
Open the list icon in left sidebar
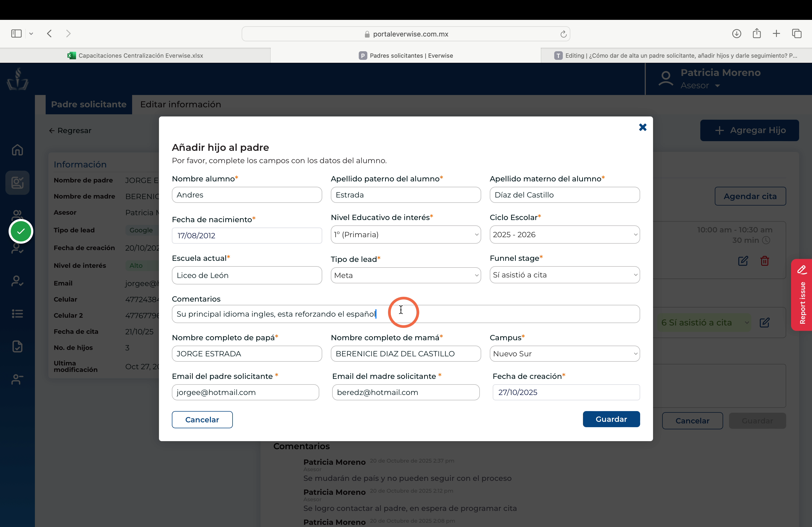point(17,314)
